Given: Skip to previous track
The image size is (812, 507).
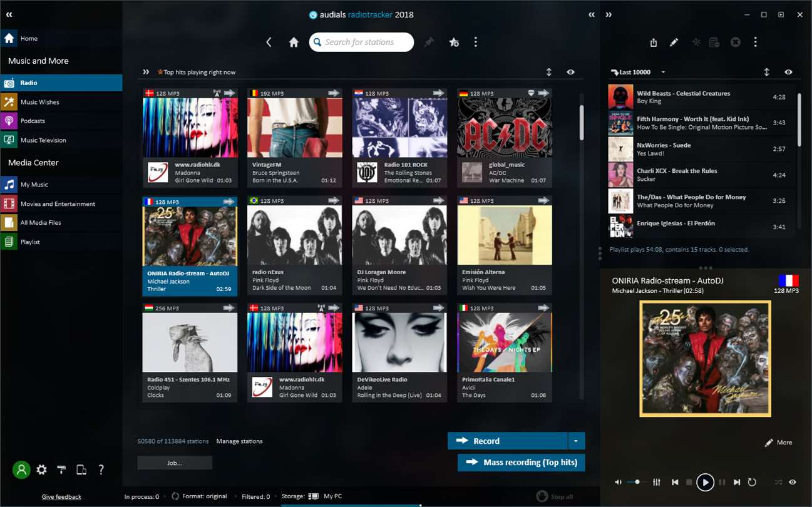Looking at the screenshot, I should click(x=675, y=482).
